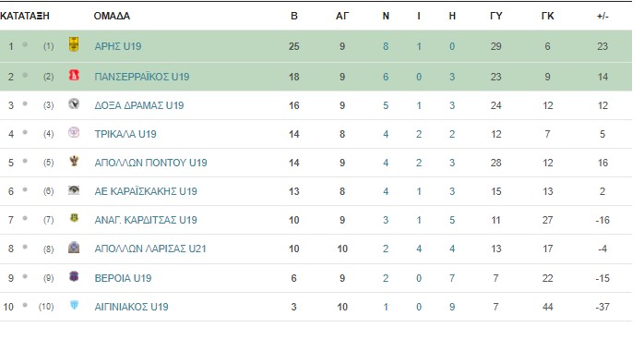Open the ΒΕΡΟΙΑ U19 team link
Image resolution: width=644 pixels, height=340 pixels.
click(123, 278)
